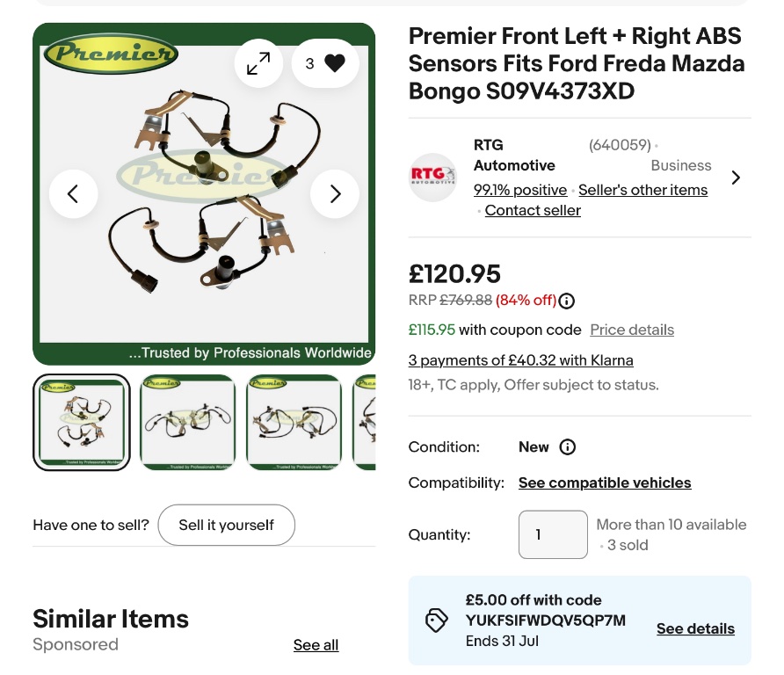Show next product image
The height and width of the screenshot is (675, 784).
(x=335, y=193)
